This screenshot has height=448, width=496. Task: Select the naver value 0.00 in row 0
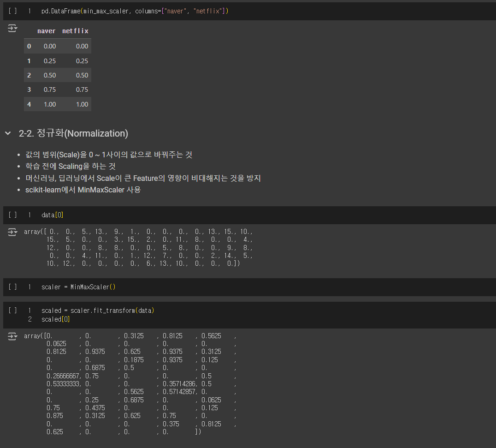click(x=50, y=46)
